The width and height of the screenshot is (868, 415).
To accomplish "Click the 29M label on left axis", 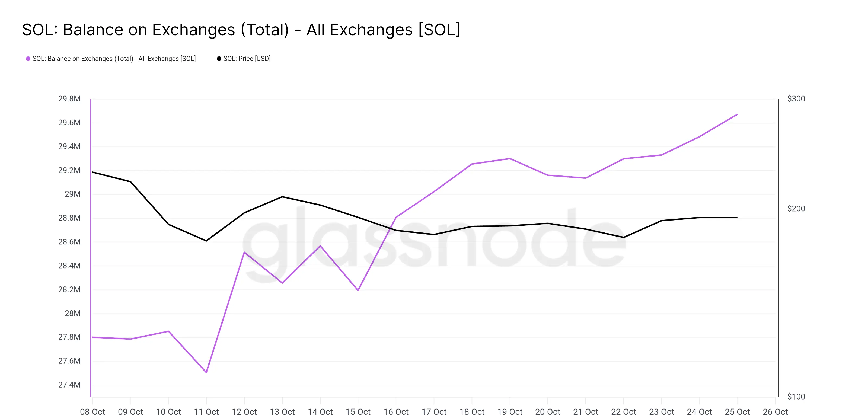I will coord(72,194).
